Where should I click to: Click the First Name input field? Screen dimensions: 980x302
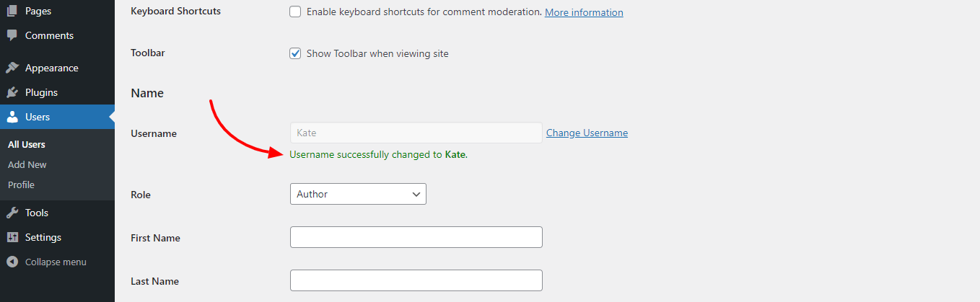point(416,237)
